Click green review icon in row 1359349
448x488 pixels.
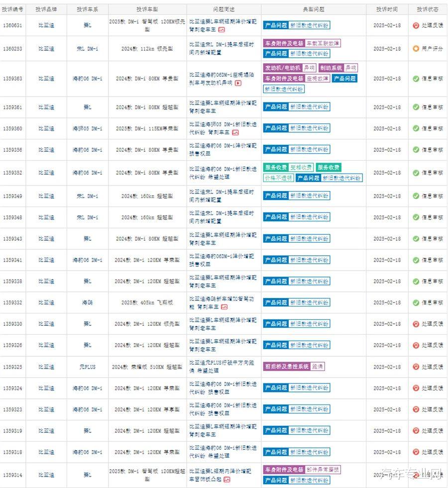(416, 196)
